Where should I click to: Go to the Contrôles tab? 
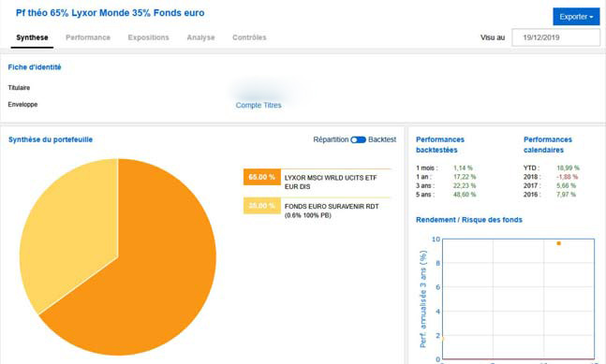click(x=249, y=37)
